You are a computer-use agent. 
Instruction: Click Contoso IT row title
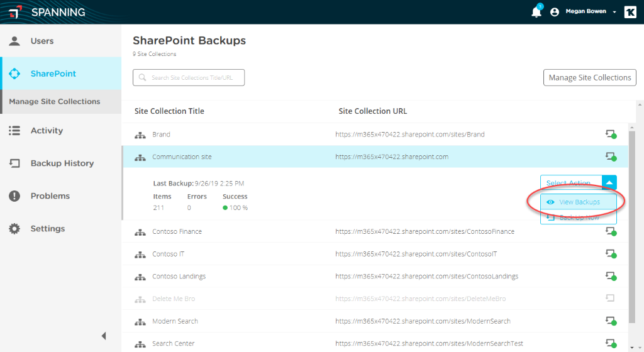[169, 254]
